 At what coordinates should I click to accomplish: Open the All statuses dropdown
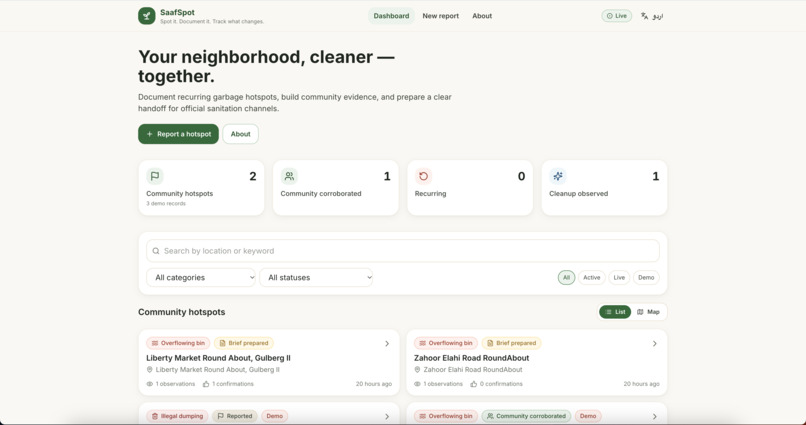coord(316,278)
